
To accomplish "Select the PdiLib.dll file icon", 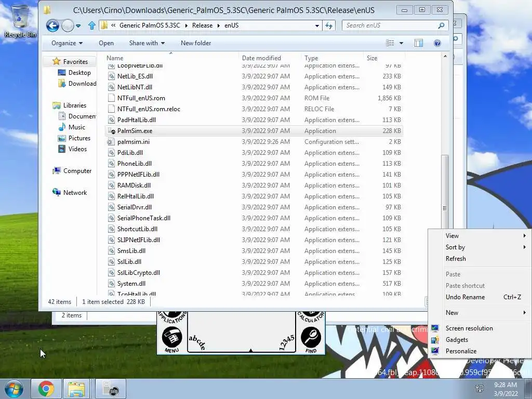I will (x=111, y=153).
